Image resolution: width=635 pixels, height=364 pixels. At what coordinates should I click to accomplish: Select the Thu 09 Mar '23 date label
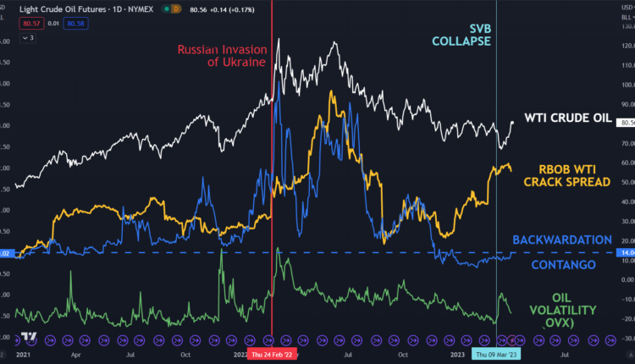(x=495, y=356)
